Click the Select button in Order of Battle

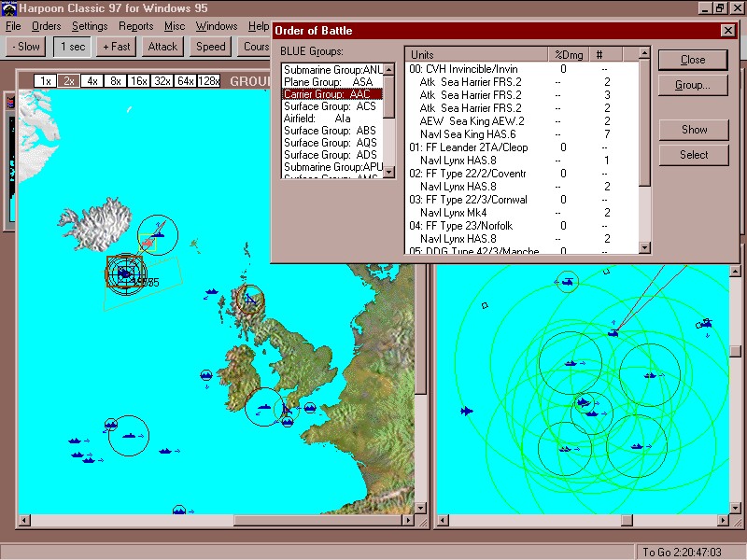pos(694,155)
